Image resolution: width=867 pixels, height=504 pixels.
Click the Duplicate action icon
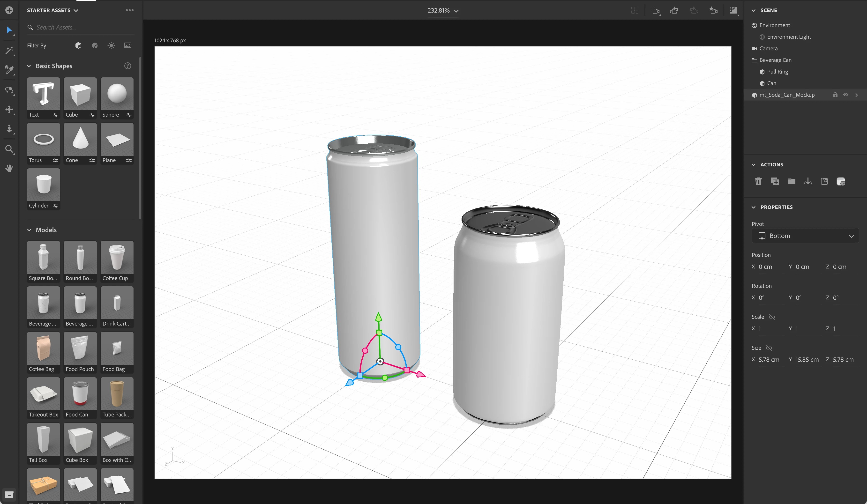pos(775,181)
